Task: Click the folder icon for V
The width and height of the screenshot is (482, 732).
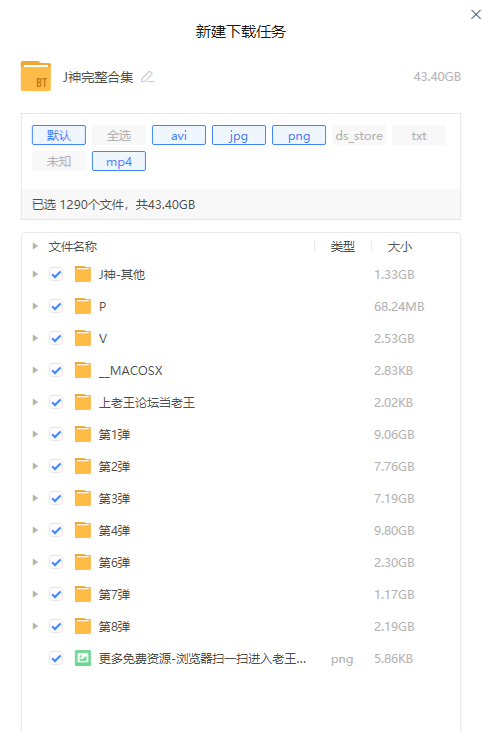Action: coord(83,338)
